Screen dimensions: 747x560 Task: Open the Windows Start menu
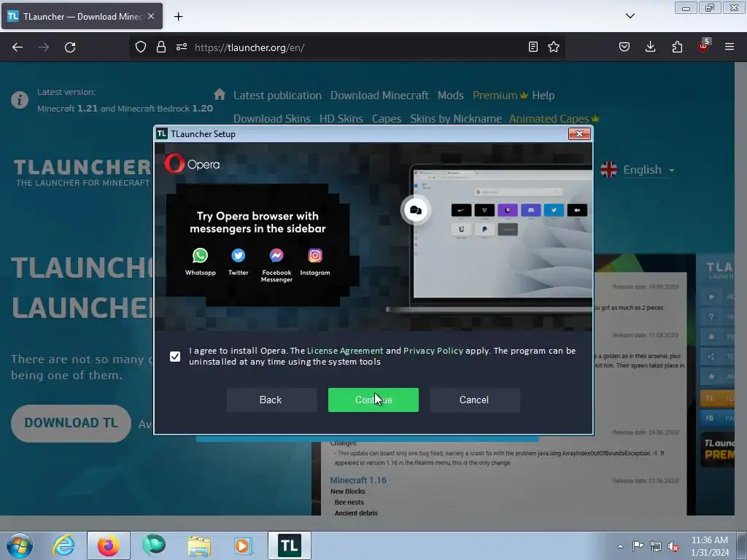(20, 545)
